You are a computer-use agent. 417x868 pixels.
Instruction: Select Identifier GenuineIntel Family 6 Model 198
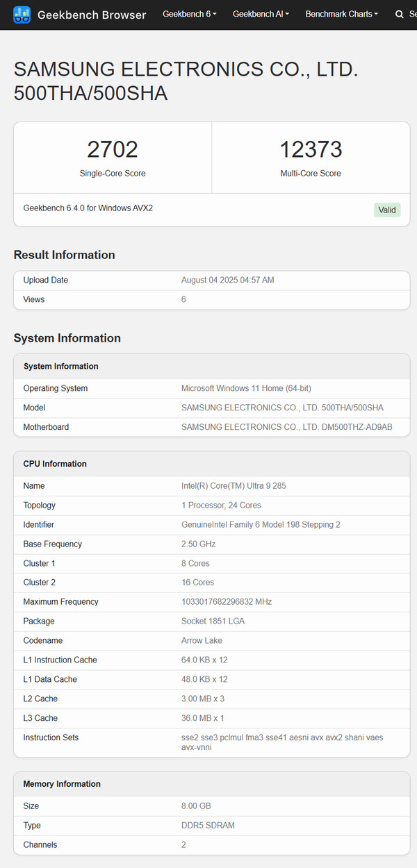click(x=261, y=525)
